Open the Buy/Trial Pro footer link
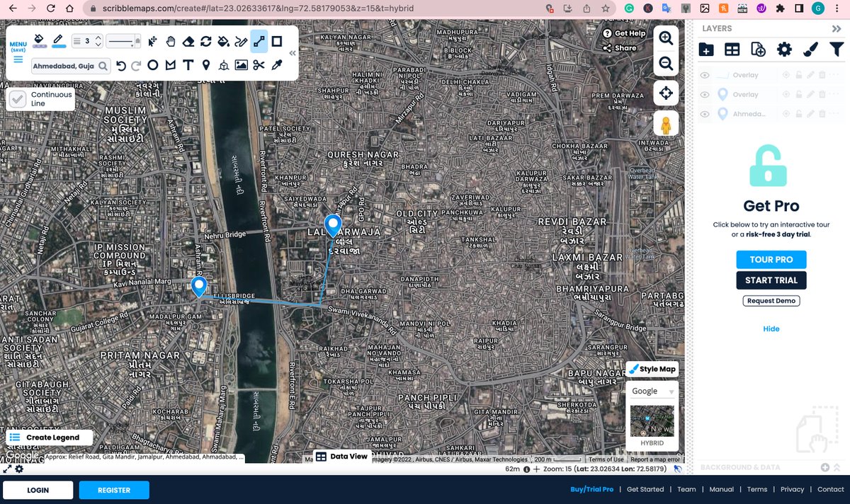 click(592, 489)
